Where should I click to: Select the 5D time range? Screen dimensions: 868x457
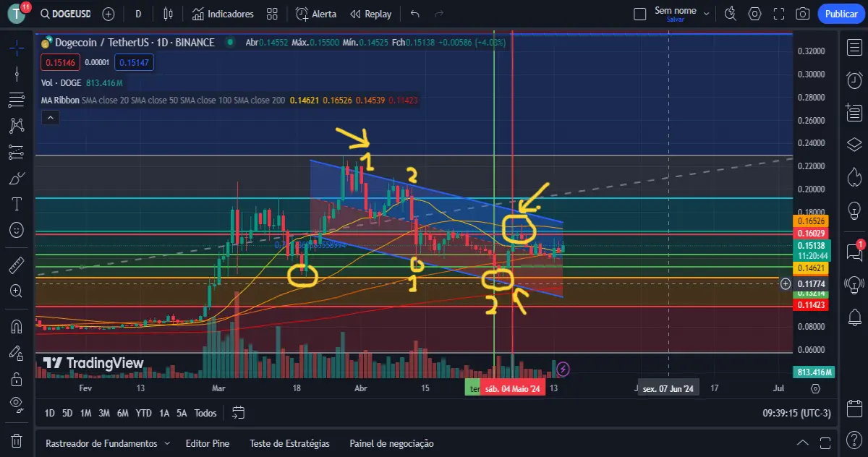[x=67, y=413]
